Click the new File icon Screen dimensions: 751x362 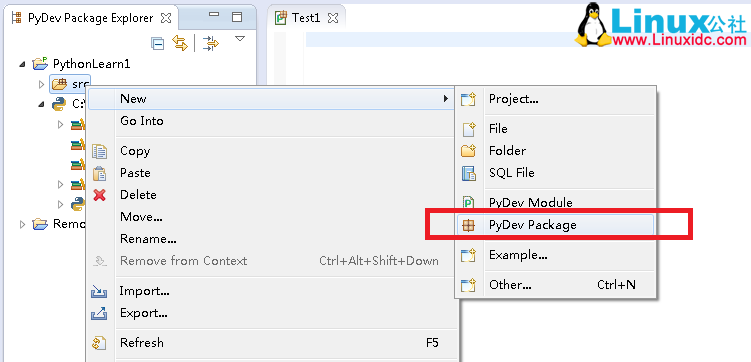[x=468, y=129]
